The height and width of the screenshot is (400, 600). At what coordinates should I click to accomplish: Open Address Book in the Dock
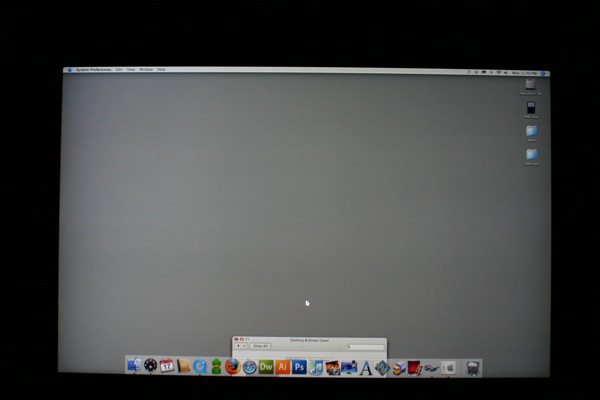(x=184, y=366)
